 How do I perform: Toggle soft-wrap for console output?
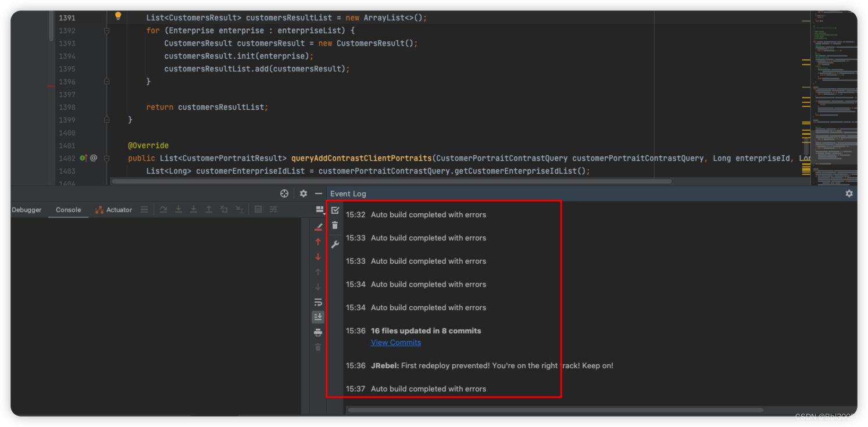[x=318, y=302]
